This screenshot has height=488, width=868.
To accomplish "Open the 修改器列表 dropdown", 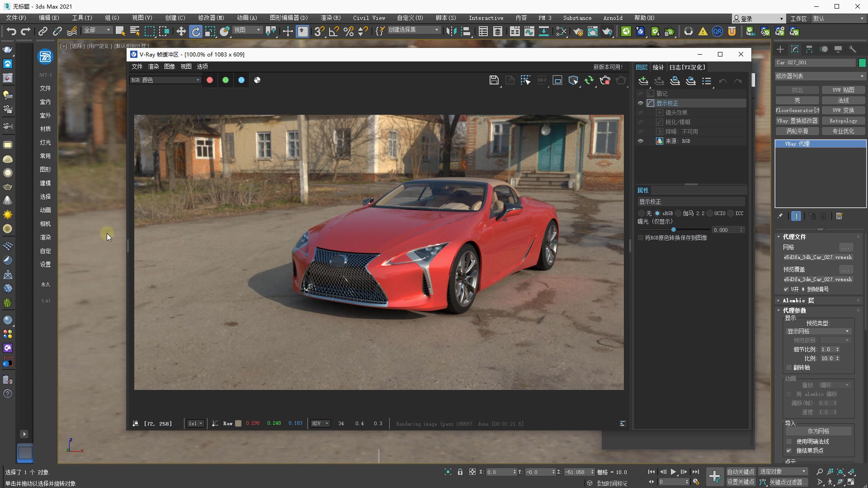I will pyautogui.click(x=820, y=76).
